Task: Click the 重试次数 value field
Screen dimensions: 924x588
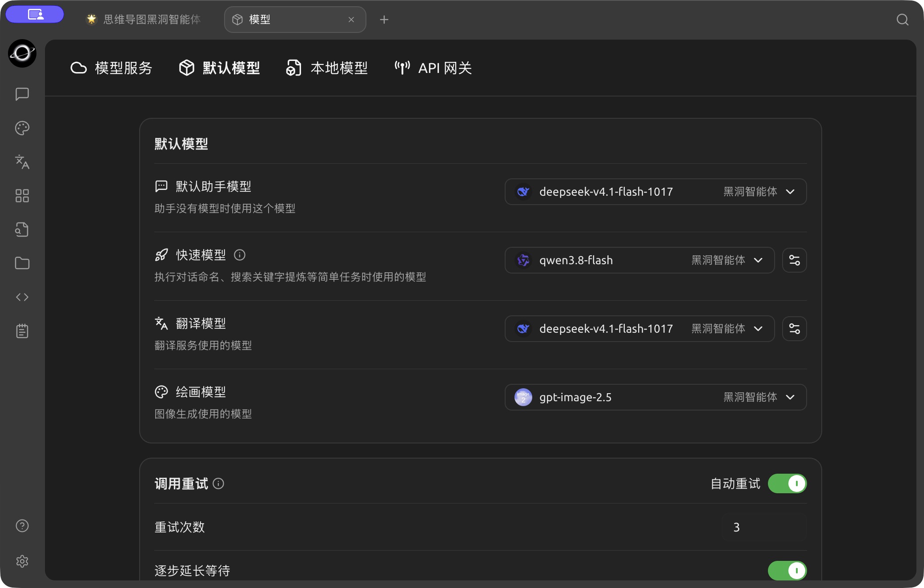Action: (764, 527)
